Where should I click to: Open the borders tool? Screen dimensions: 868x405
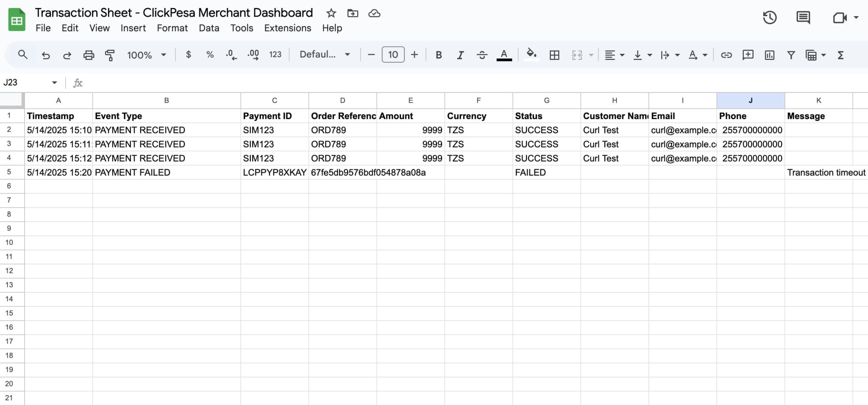[x=554, y=55]
